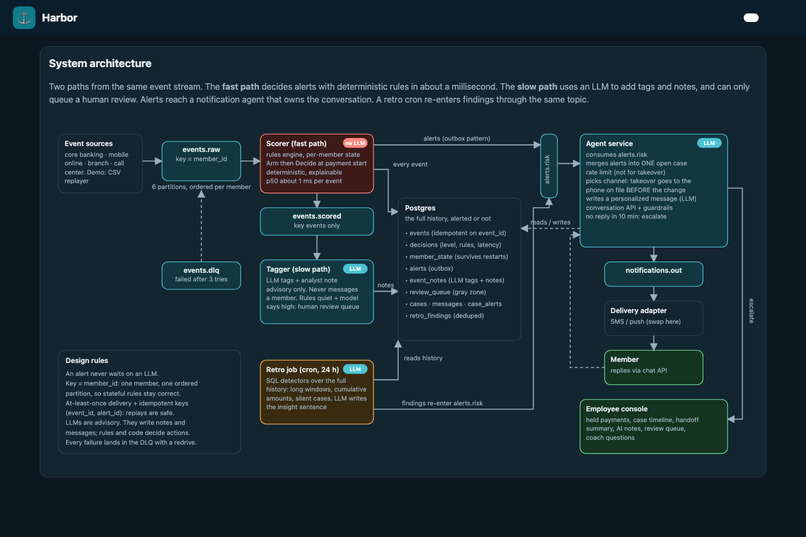806x537 pixels.
Task: Click "event_notes (LLM tags + notes)" item
Action: click(x=456, y=280)
